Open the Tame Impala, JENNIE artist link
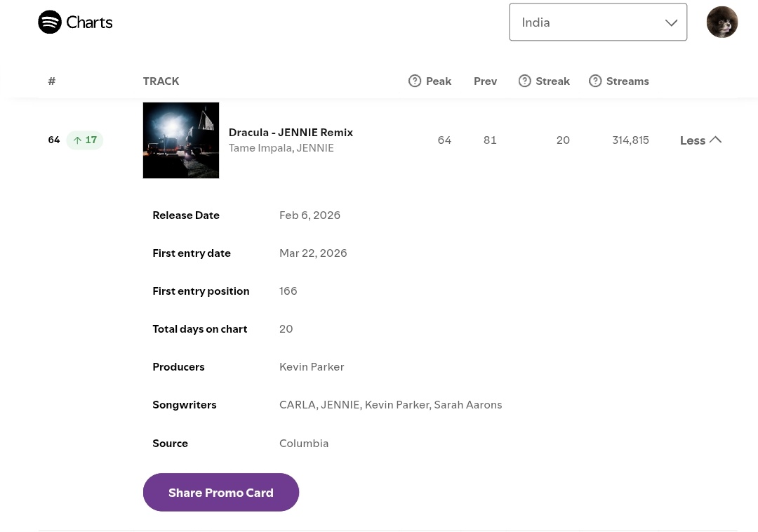 (281, 148)
